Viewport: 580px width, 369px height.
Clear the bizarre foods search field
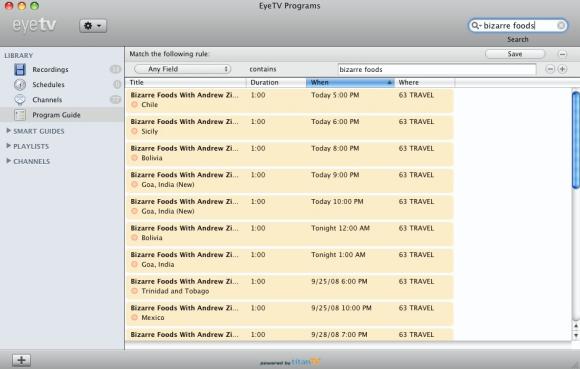click(561, 25)
